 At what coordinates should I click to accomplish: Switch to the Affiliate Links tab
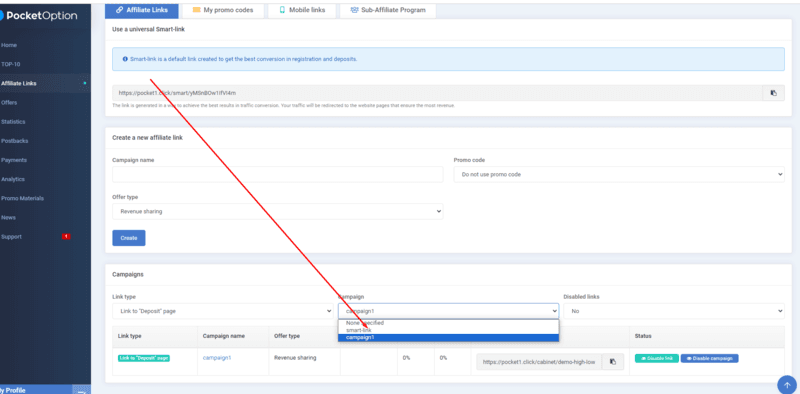[x=142, y=10]
